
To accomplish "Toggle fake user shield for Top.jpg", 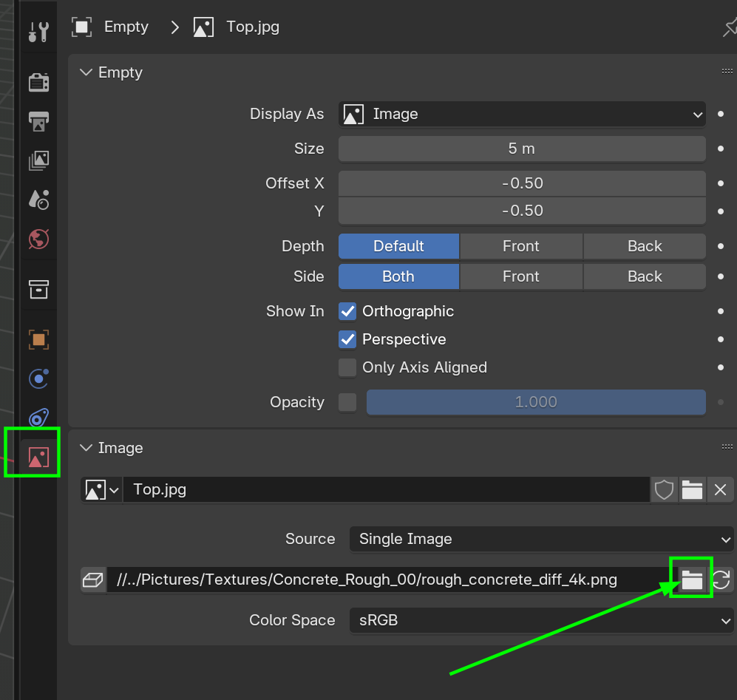I will pos(664,489).
